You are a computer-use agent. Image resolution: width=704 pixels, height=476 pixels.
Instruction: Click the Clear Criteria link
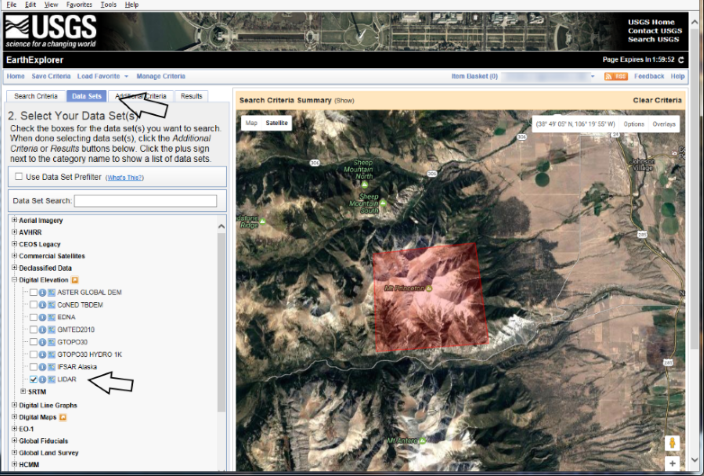point(658,101)
